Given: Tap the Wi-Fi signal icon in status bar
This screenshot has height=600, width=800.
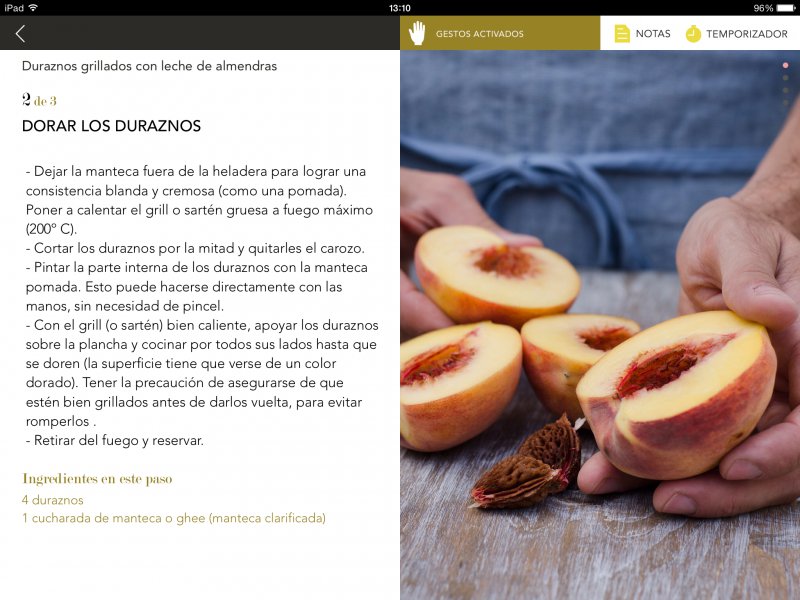Looking at the screenshot, I should pos(33,8).
